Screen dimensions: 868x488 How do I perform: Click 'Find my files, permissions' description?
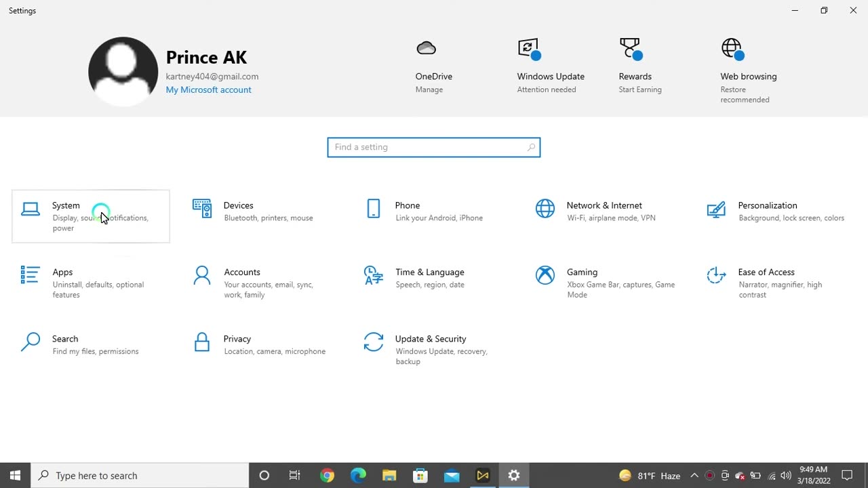[96, 351]
